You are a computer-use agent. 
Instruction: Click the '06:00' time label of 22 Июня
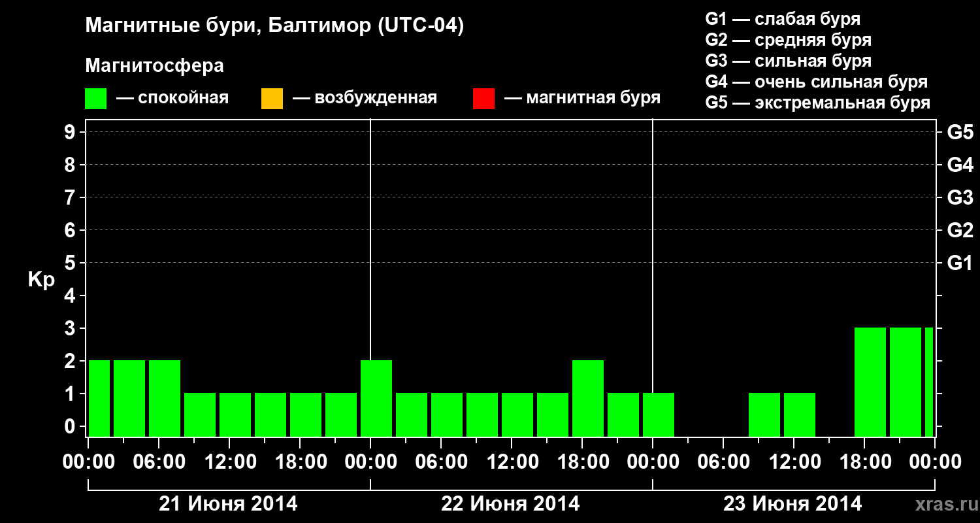point(441,462)
